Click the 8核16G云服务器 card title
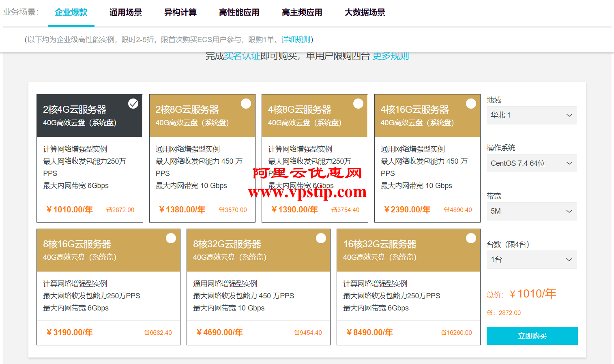This screenshot has height=364, width=614. click(77, 244)
